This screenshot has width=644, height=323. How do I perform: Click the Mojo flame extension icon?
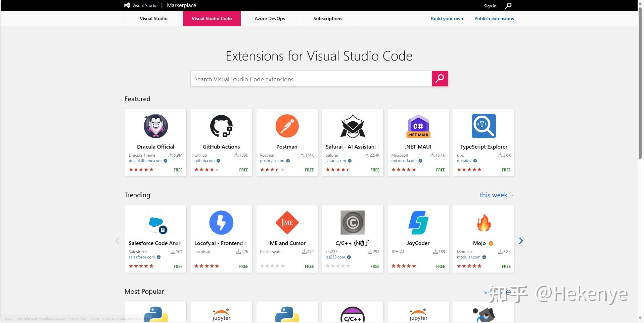(484, 222)
